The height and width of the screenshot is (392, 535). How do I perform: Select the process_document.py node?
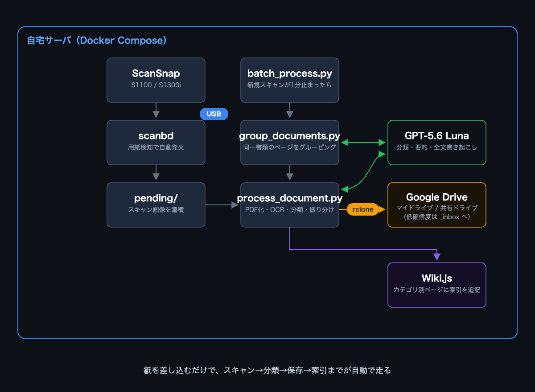290,205
